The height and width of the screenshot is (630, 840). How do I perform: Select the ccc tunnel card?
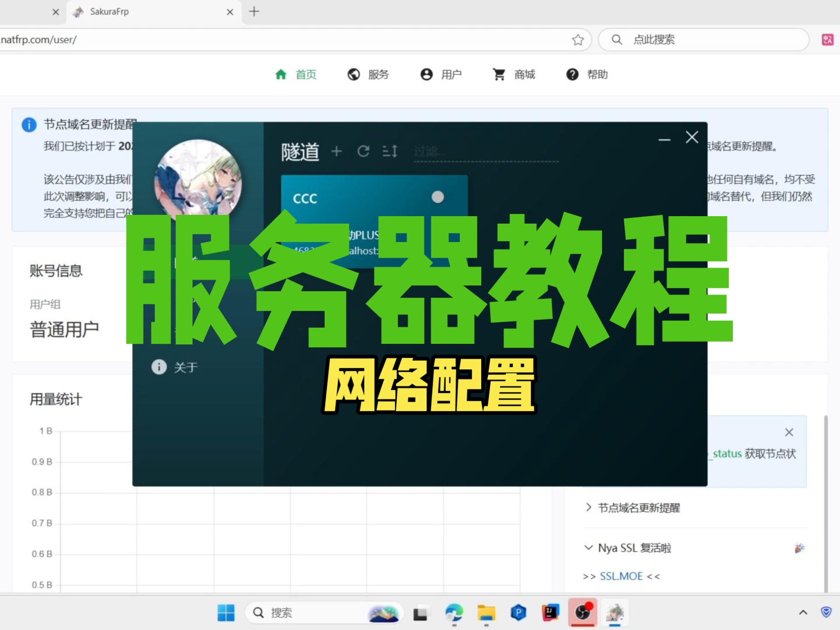pyautogui.click(x=374, y=221)
